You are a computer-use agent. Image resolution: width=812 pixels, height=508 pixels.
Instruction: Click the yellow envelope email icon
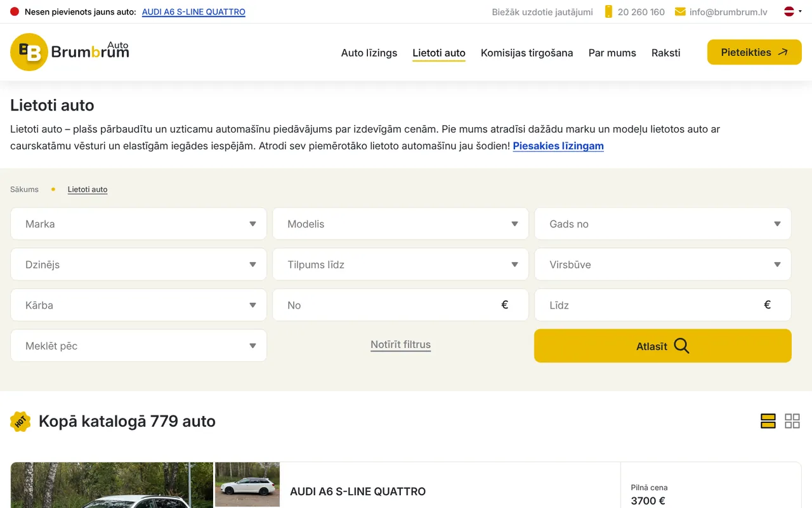680,11
